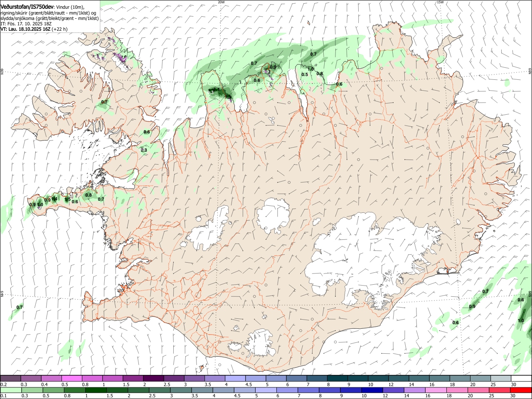Click the '0.9' value over the southeast ocean
The width and height of the screenshot is (532, 399).
472,307
